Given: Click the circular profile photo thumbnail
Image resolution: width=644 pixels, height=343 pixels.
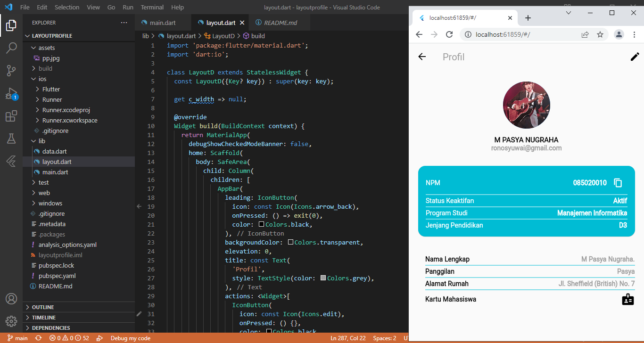Looking at the screenshot, I should tap(526, 105).
